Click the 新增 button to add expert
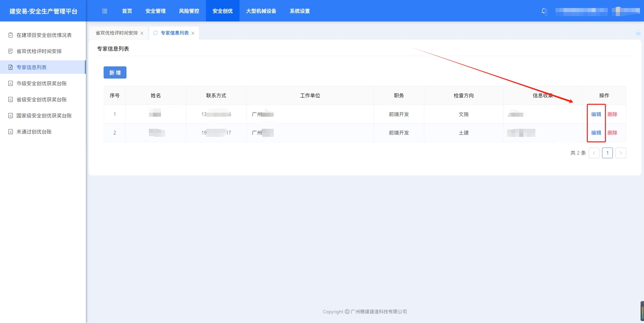Viewport: 644px width, 323px height. coord(115,72)
